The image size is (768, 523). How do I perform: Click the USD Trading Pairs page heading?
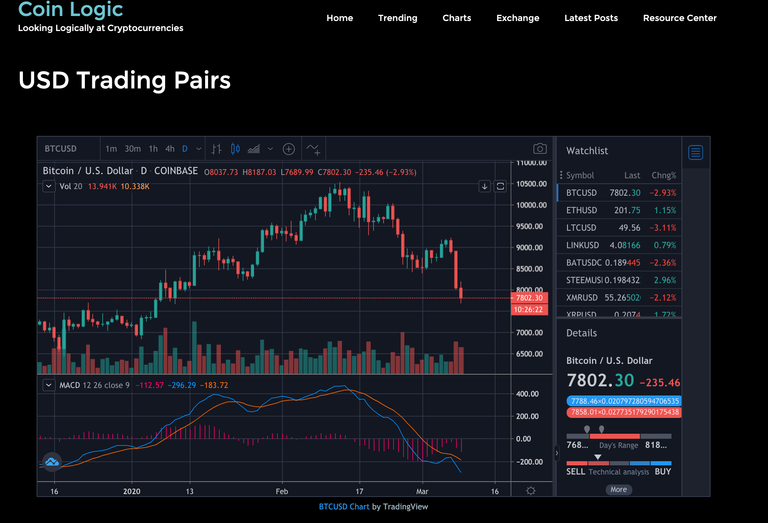124,80
